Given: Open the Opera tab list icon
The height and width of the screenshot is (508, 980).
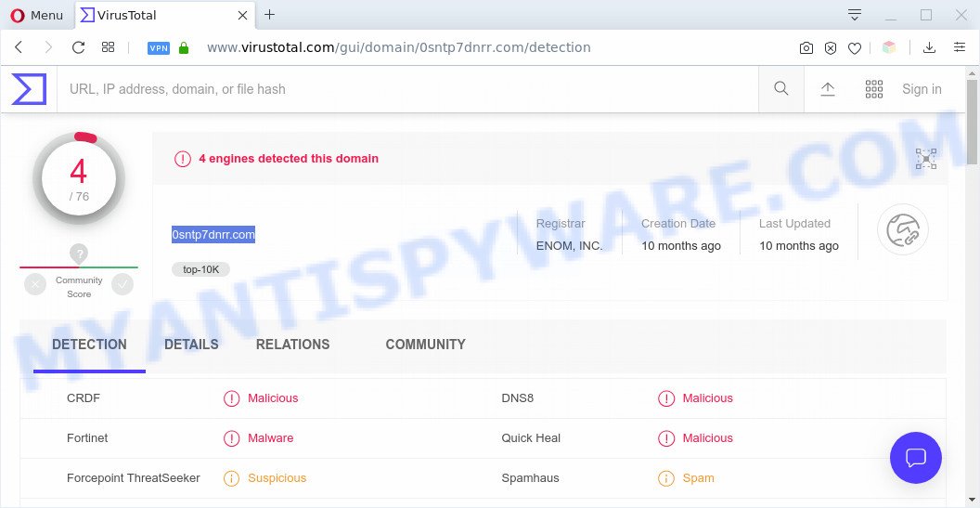Looking at the screenshot, I should tap(855, 14).
